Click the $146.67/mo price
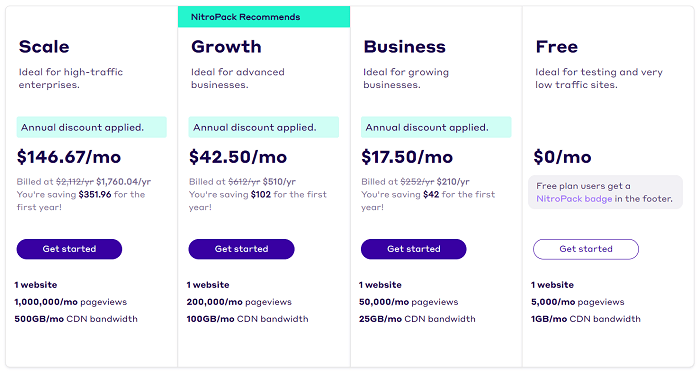This screenshot has width=700, height=372. 69,157
